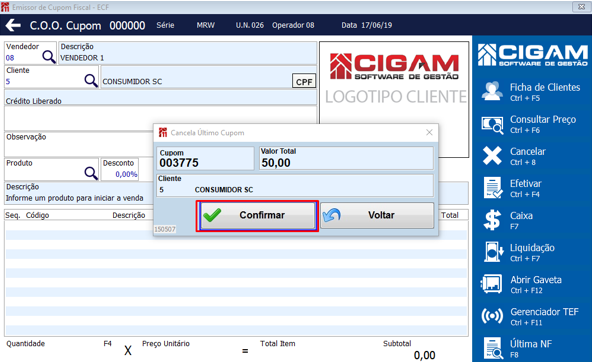Screen dimensions: 592x362
Task: Click the Desconto 0,00% field
Action: tap(120, 169)
